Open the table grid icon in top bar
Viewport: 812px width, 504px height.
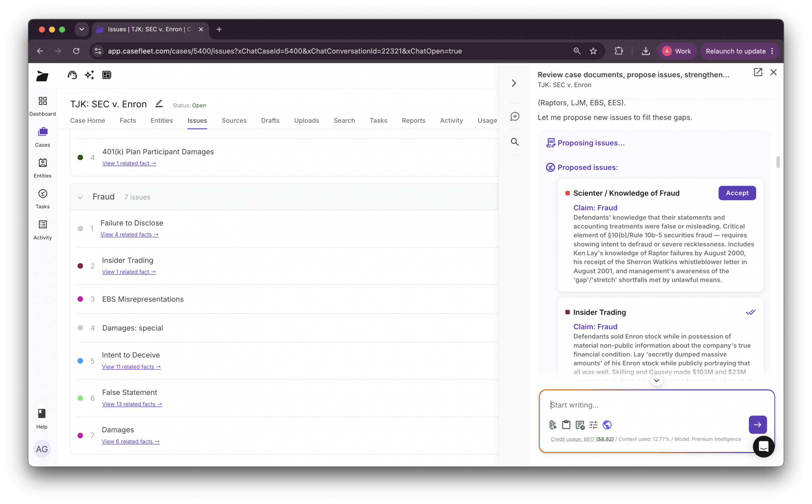[x=107, y=75]
